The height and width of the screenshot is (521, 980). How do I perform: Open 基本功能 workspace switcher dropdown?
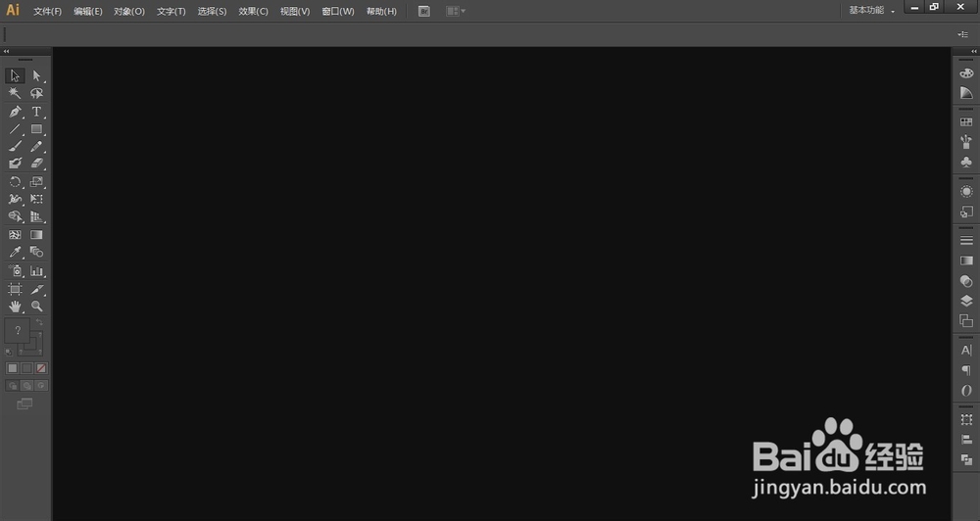(x=871, y=11)
